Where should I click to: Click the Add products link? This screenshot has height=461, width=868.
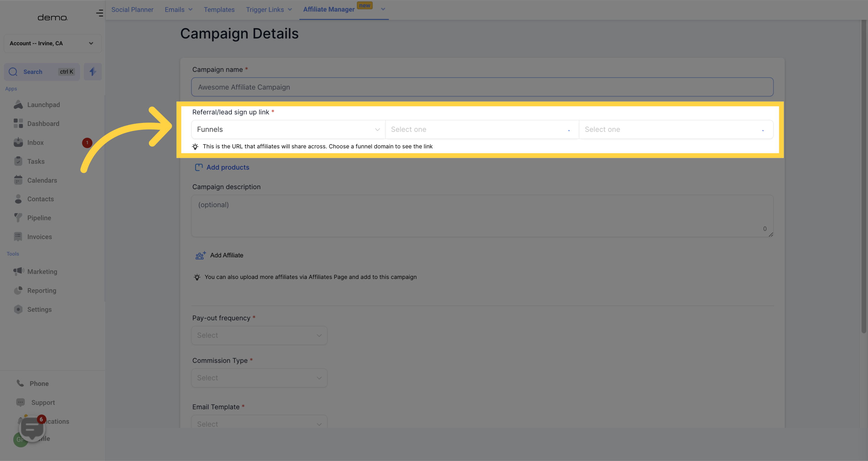pos(228,167)
